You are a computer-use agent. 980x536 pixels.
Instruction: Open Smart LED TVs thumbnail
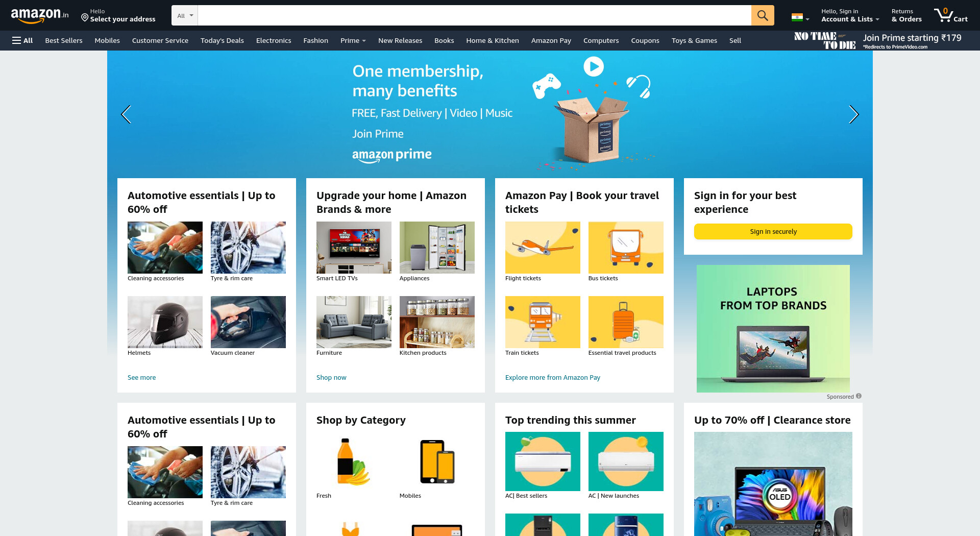click(354, 248)
